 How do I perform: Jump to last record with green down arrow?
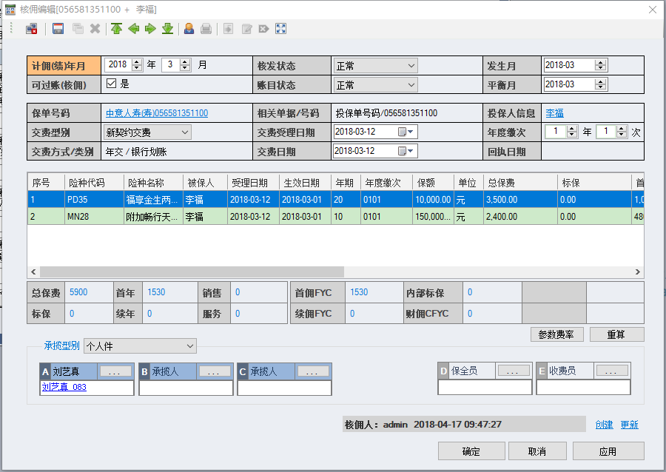168,29
